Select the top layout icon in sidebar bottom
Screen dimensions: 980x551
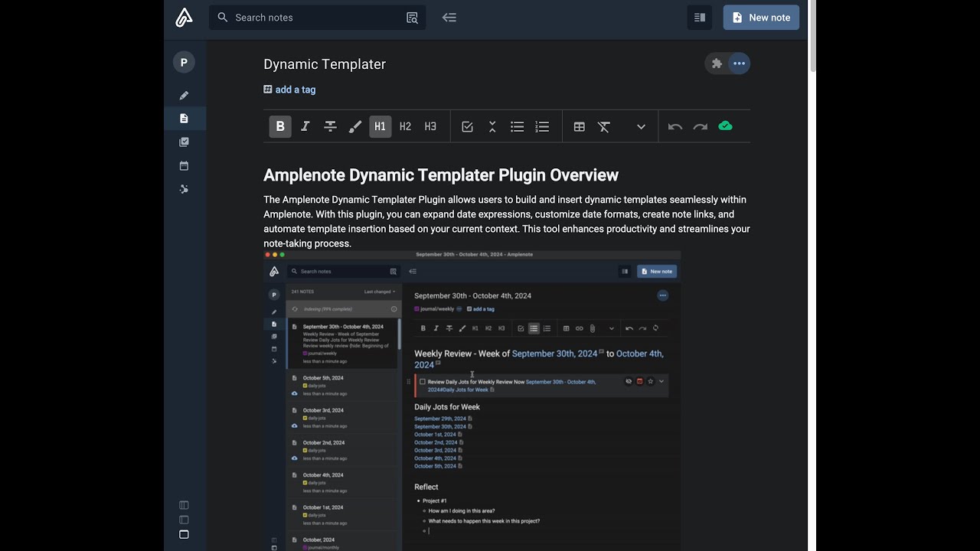184,505
